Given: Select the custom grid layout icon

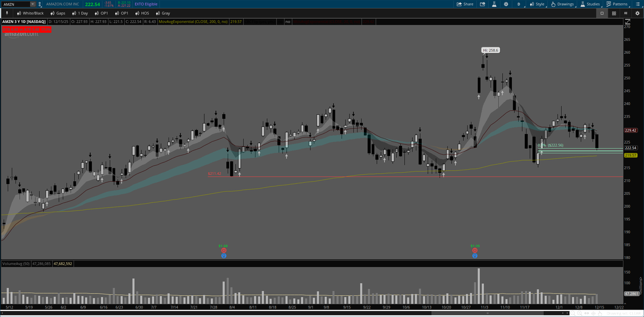Looking at the screenshot, I should pos(626,12).
